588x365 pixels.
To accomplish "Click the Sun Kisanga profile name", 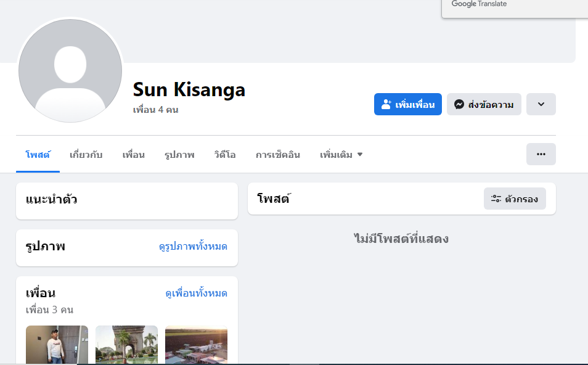I will pos(189,89).
